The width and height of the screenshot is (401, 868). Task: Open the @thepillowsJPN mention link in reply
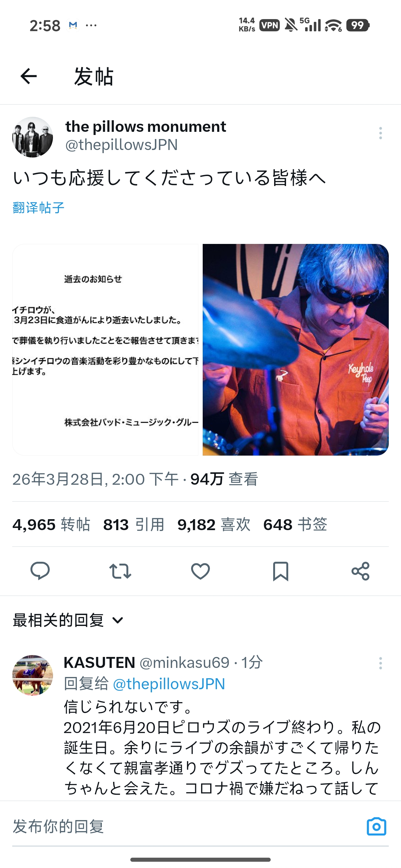click(x=169, y=684)
